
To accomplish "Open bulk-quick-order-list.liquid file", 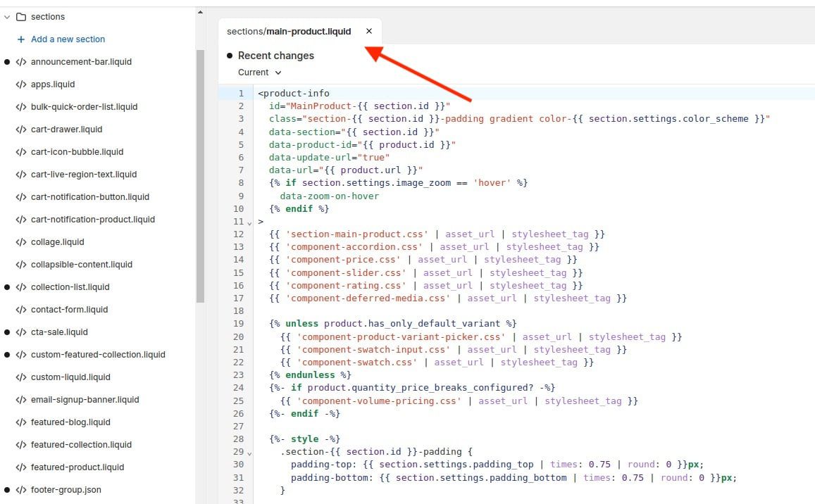I will [x=84, y=107].
